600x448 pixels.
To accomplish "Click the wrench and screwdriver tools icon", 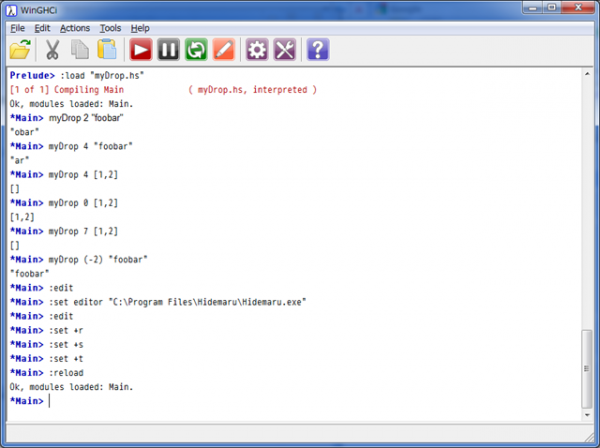I will (285, 49).
